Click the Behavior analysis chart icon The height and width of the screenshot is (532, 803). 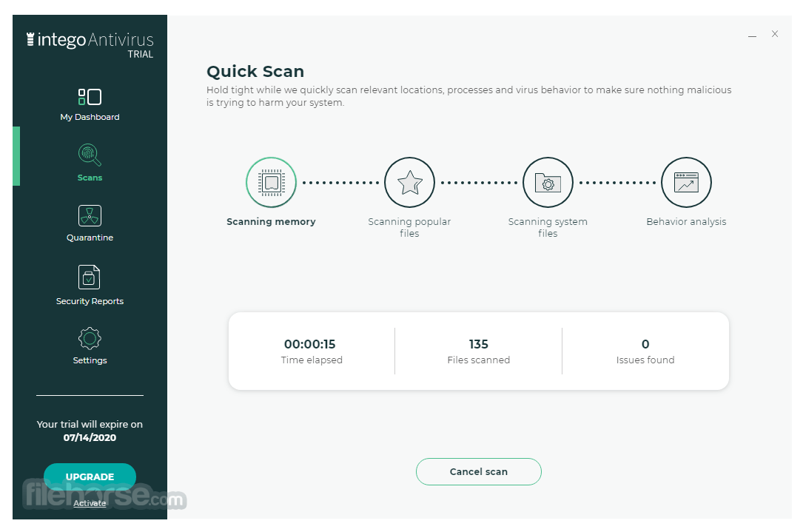tap(686, 182)
